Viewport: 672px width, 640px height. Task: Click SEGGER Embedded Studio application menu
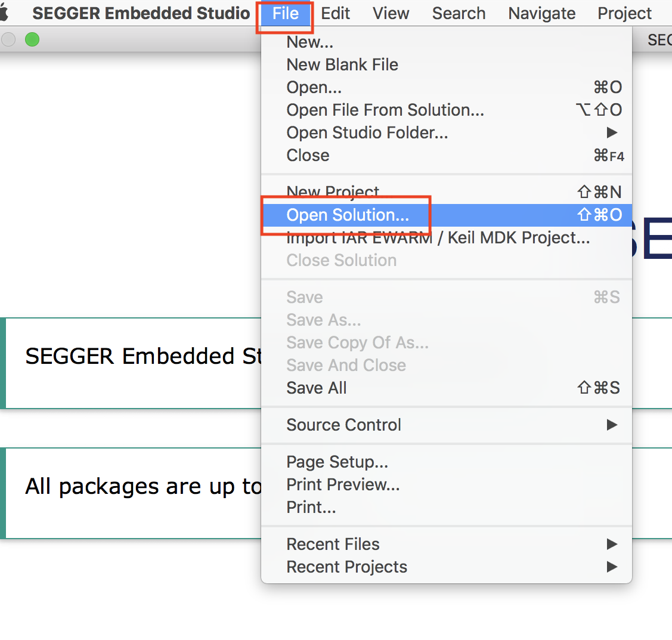pos(141,13)
